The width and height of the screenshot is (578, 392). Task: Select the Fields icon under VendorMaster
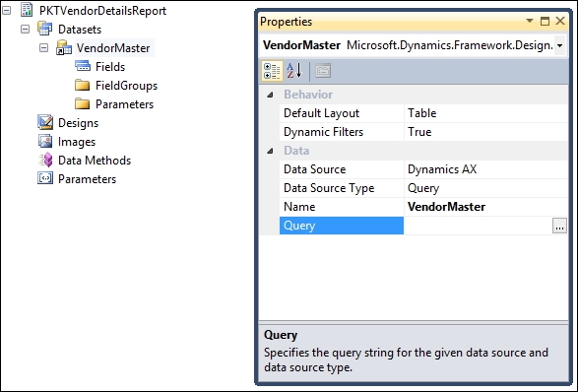pos(83,66)
